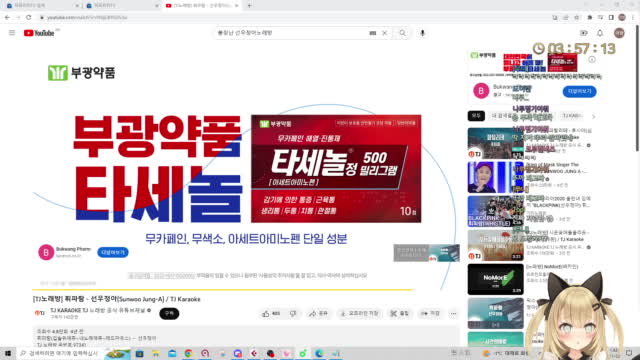Open the Create video camera icon
Viewport: 640px width, 360px height.
[584, 33]
